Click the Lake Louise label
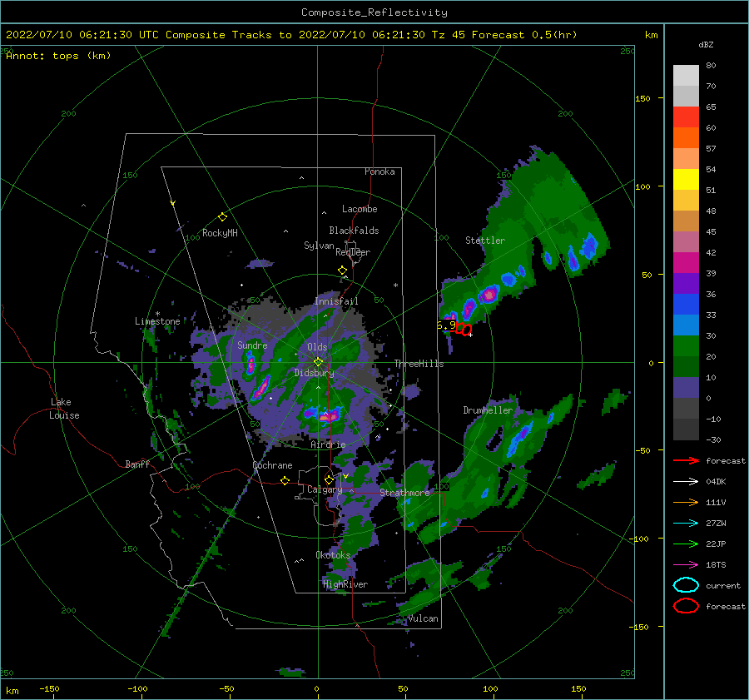The height and width of the screenshot is (700, 749). click(x=64, y=409)
